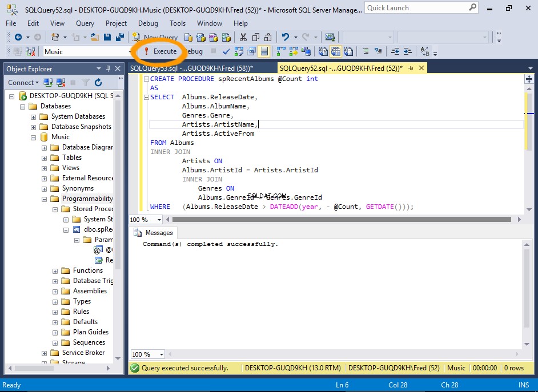Image resolution: width=538 pixels, height=392 pixels.
Task: Click the Open File folder icon
Action: pos(95,37)
